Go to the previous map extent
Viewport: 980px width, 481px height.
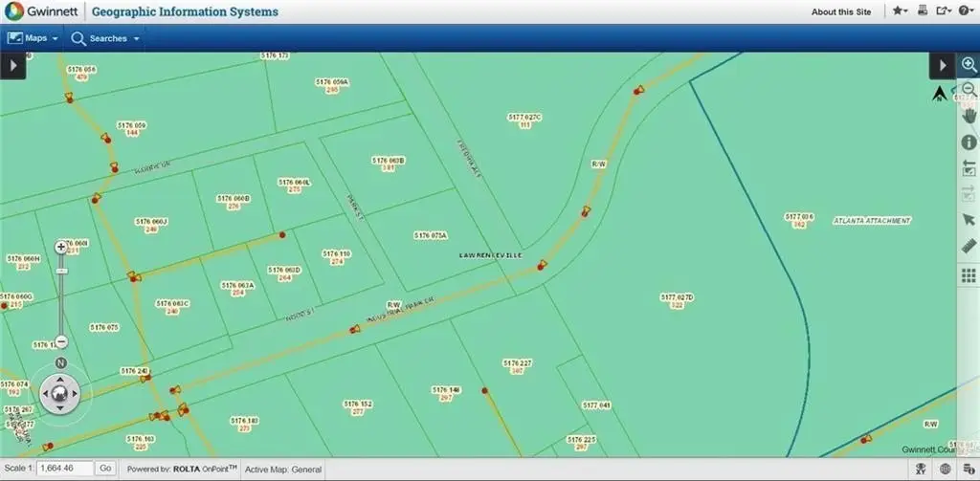[x=969, y=168]
